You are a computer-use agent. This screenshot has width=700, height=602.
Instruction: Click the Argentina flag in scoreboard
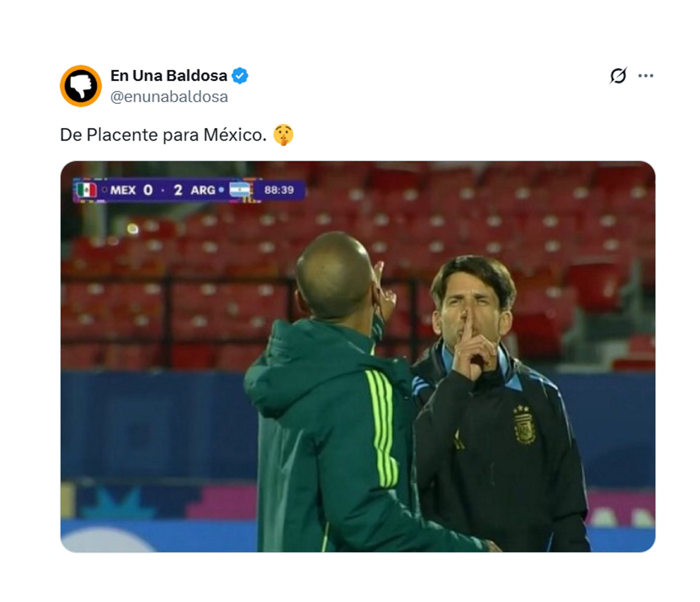[x=240, y=190]
